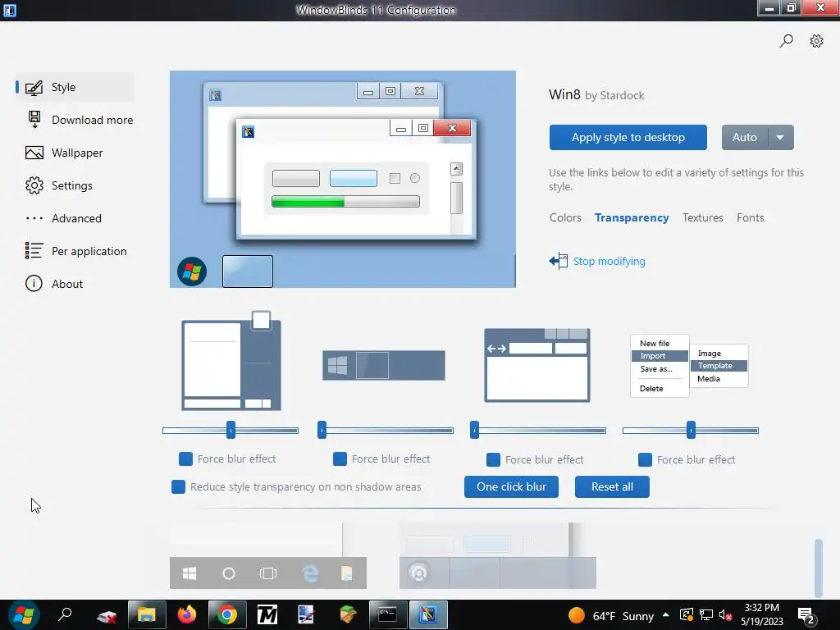Click the Win8 style preview image
840x630 pixels.
(x=343, y=179)
